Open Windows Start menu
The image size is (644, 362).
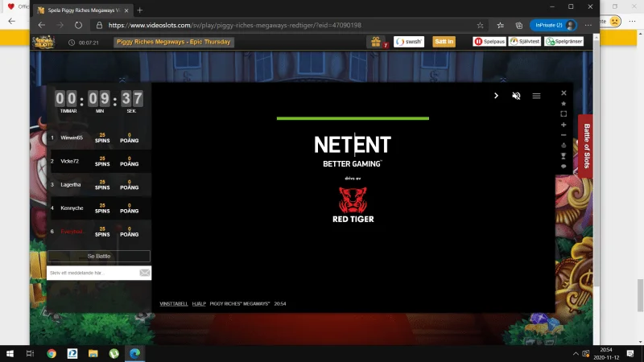10,353
